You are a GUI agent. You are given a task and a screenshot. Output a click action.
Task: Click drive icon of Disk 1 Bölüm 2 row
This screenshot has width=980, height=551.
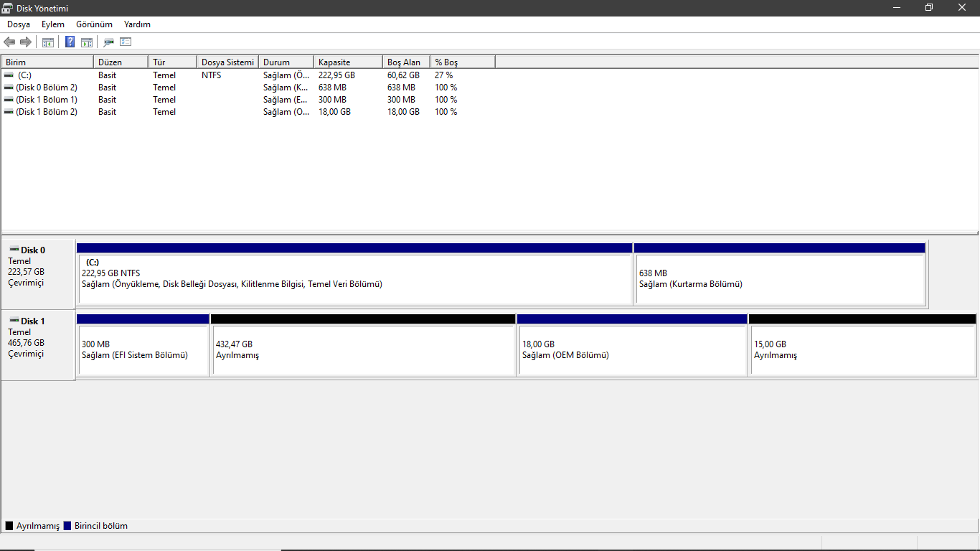[x=9, y=111]
